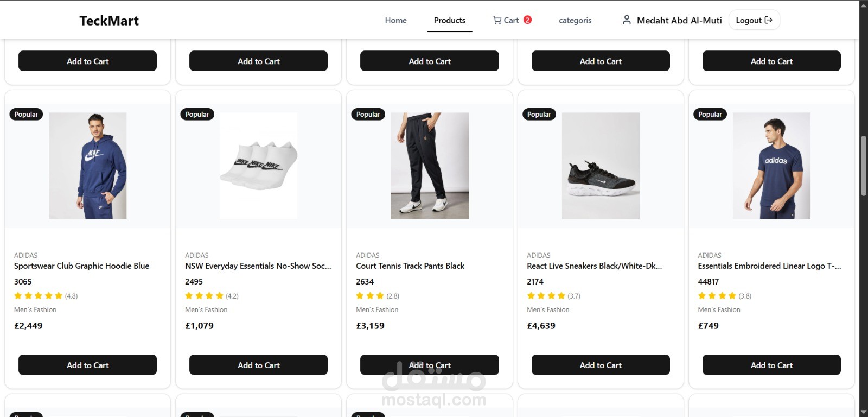
Task: Click Popular badge on Graphic Hoodie card
Action: (x=26, y=115)
